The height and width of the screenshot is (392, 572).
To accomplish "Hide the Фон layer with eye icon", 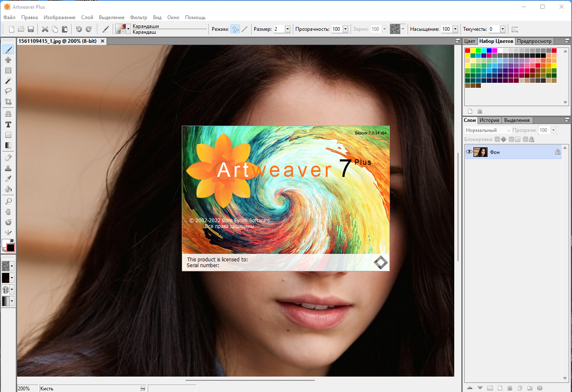I will [x=469, y=152].
